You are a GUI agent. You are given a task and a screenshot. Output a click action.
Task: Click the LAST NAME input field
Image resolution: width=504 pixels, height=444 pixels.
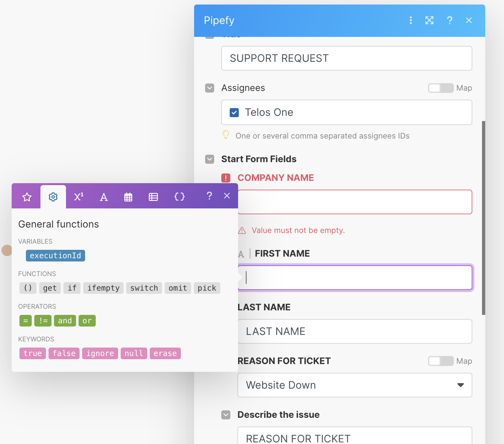[x=355, y=331]
